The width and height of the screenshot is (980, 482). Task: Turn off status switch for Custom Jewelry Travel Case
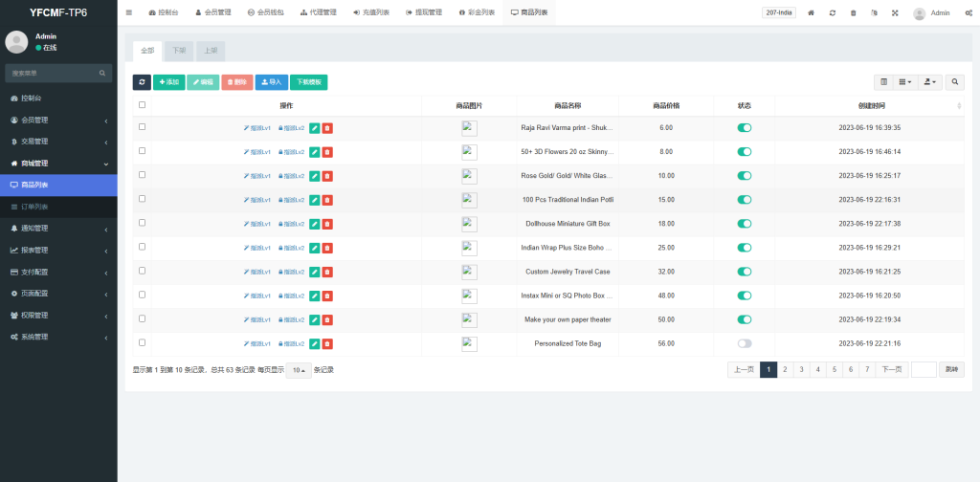[x=744, y=272]
